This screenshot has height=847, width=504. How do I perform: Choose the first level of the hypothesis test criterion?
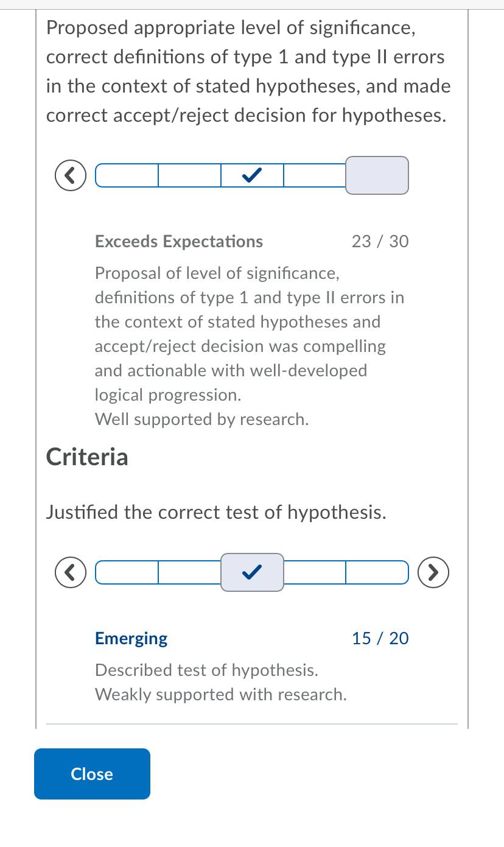pos(127,573)
